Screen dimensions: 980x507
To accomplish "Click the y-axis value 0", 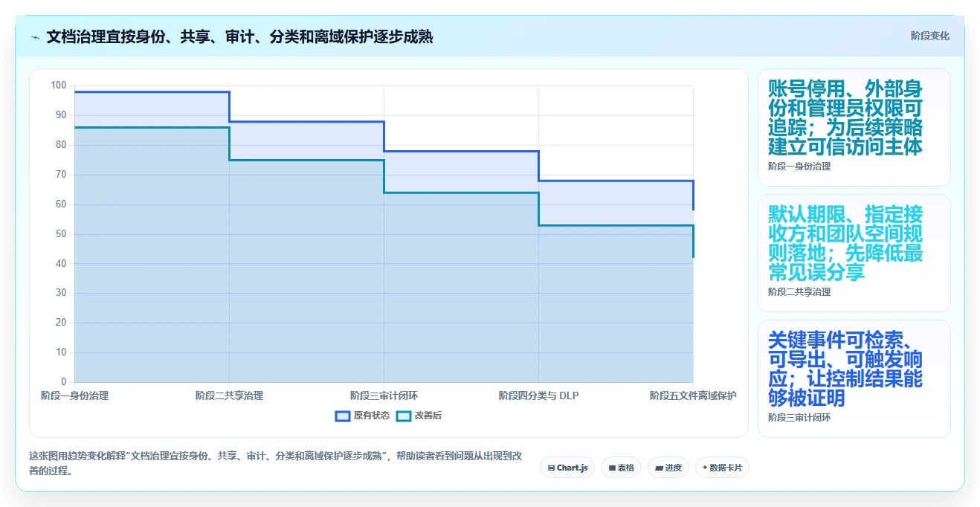I will pos(64,382).
